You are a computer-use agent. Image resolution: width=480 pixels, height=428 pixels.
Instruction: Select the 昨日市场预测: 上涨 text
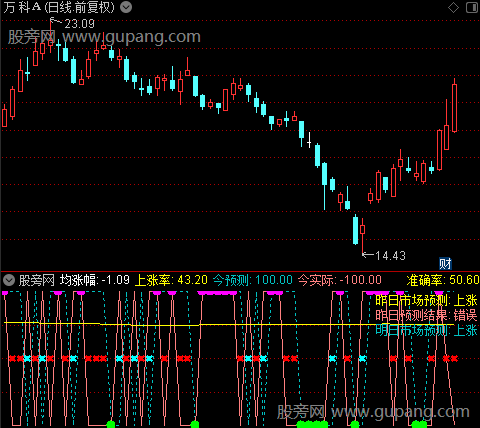tap(426, 301)
